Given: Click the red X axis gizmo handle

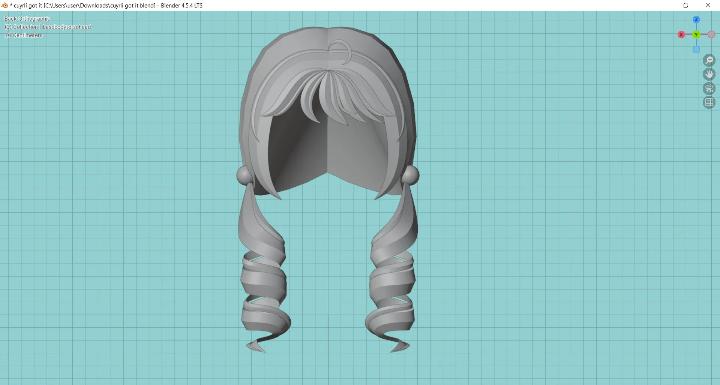Looking at the screenshot, I should 681,34.
